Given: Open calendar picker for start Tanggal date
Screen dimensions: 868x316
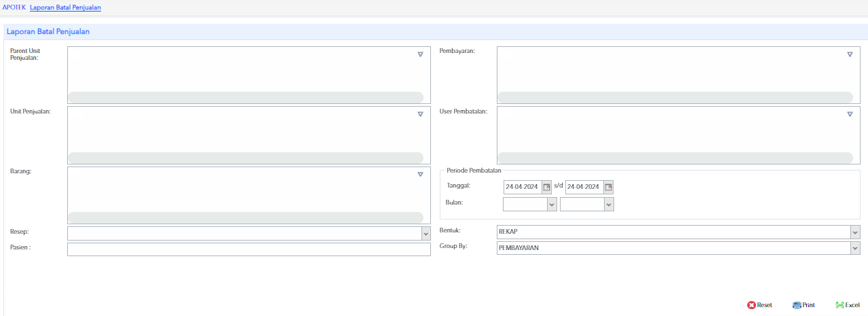Looking at the screenshot, I should [547, 187].
